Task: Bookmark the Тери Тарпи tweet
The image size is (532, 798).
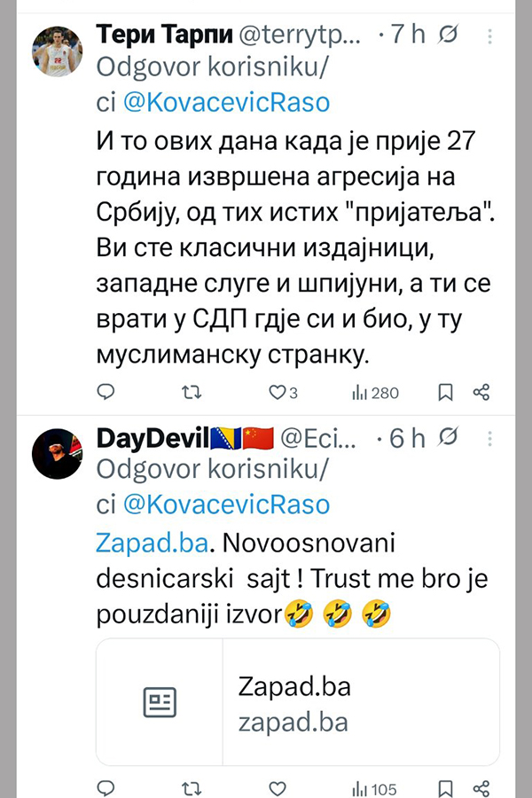Action: [447, 392]
